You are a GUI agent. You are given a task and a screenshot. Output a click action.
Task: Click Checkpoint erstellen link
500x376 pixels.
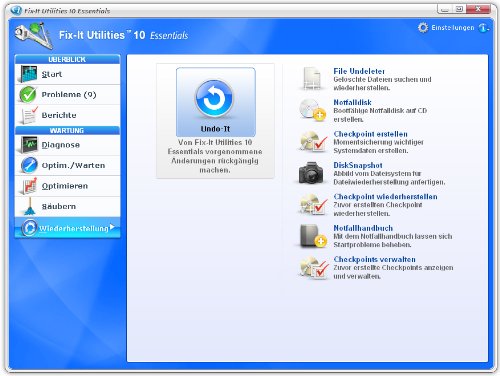point(370,134)
